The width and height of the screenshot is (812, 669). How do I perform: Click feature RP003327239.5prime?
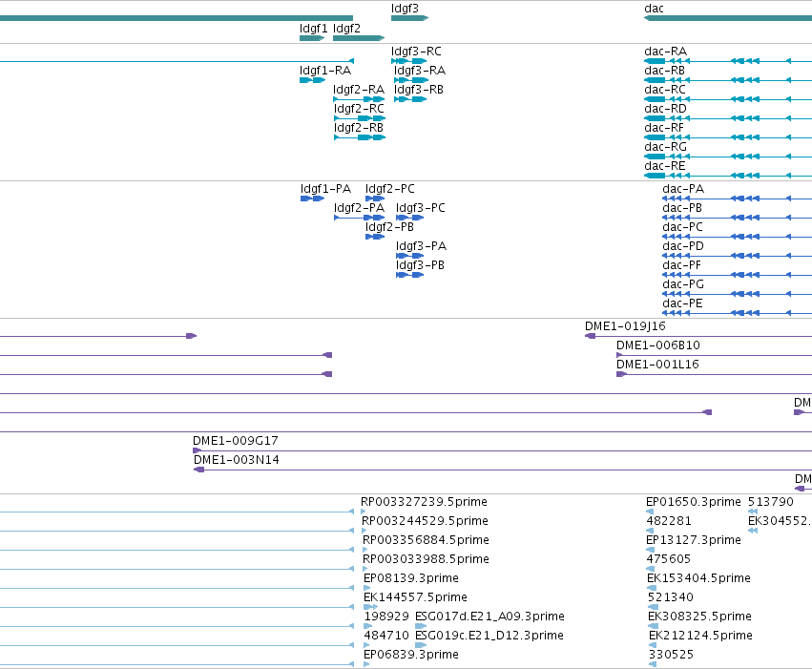424,502
